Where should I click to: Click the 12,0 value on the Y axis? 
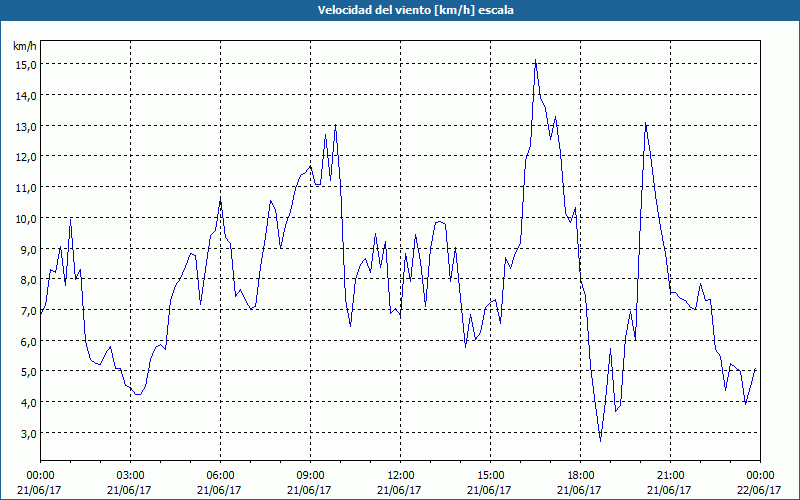26,157
